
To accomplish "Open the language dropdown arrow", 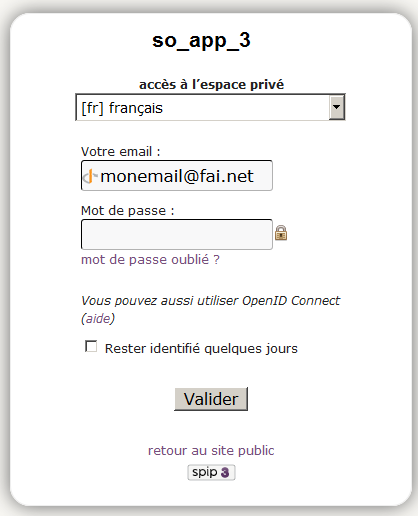I will click(337, 107).
